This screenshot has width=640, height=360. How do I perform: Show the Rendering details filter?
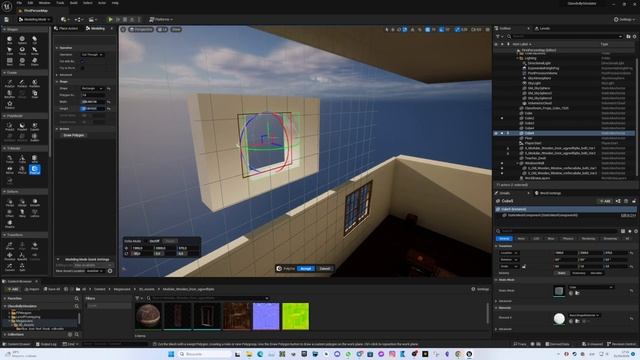tap(588, 238)
